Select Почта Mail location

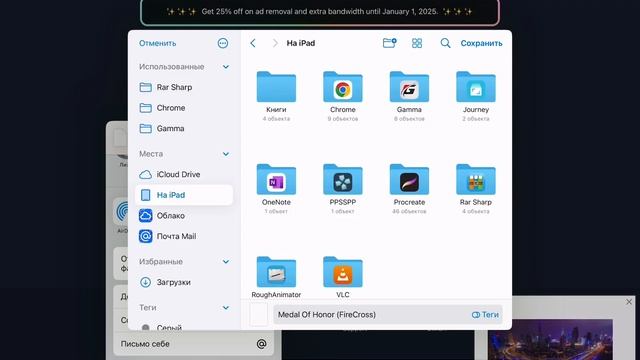coord(184,236)
